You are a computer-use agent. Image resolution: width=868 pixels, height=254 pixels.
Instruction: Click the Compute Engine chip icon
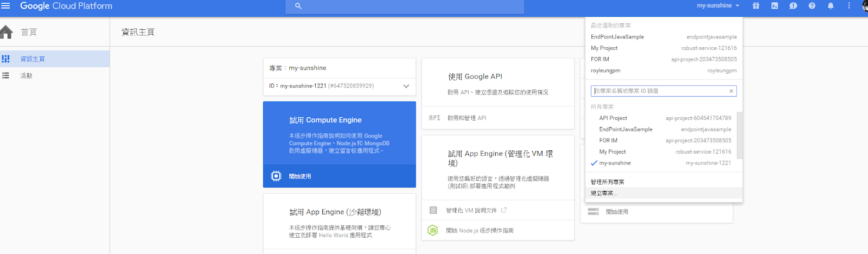point(276,176)
